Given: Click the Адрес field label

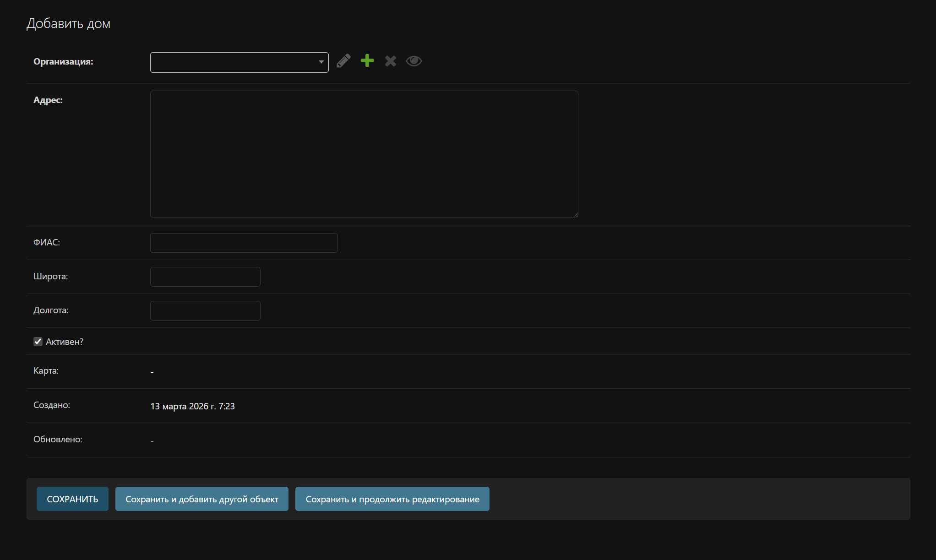Looking at the screenshot, I should (48, 100).
